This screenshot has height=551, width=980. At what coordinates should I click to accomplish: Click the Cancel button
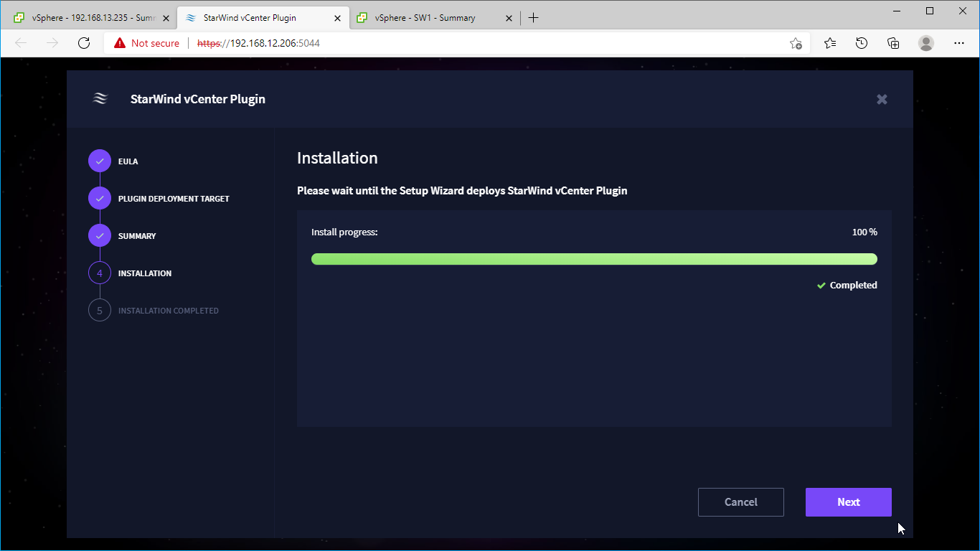740,502
